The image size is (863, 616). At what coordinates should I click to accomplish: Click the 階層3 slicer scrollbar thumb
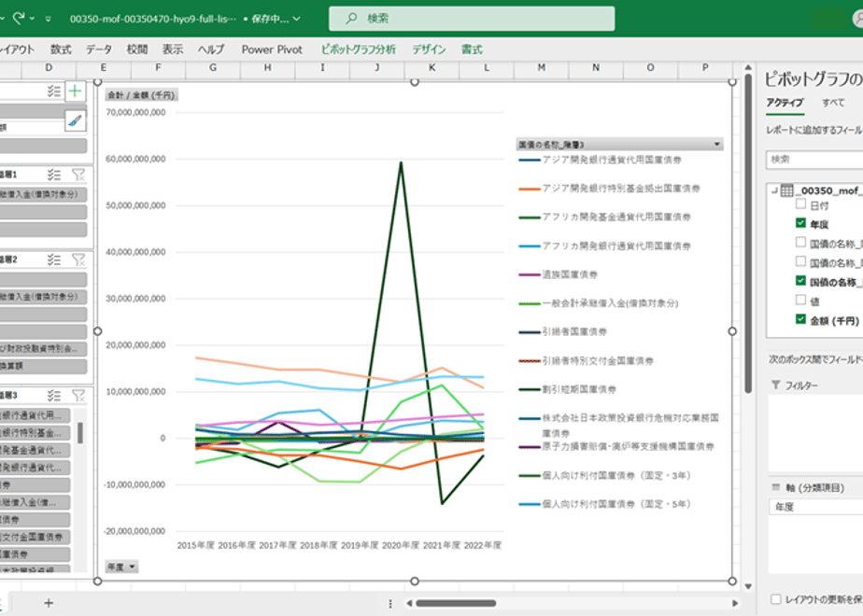pyautogui.click(x=80, y=433)
